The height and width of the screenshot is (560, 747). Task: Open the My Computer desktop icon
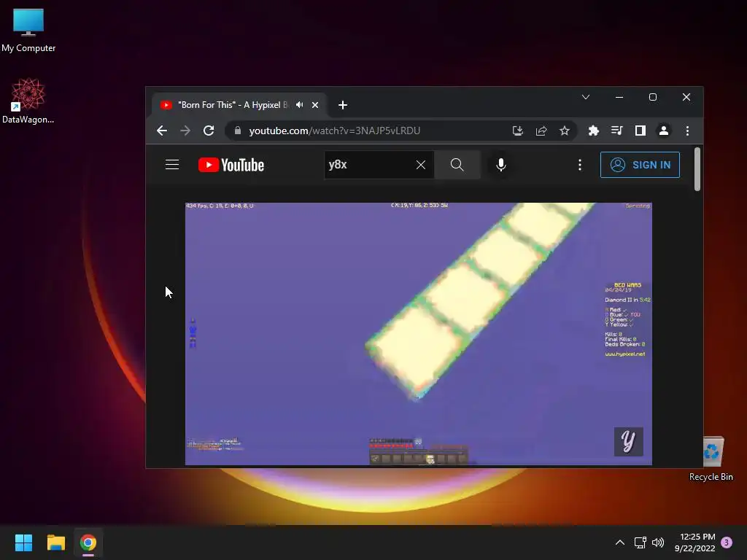(x=28, y=31)
